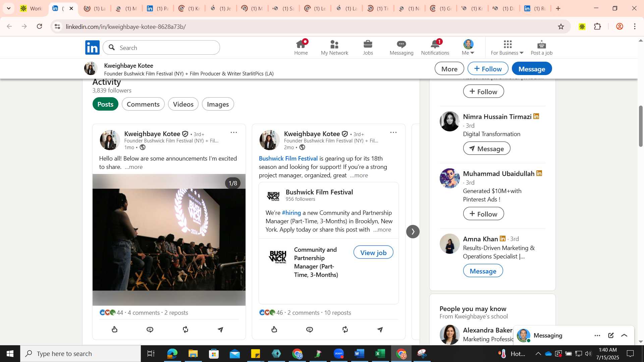Open Chrome extensions puzzle icon
644x362 pixels.
coord(597,26)
